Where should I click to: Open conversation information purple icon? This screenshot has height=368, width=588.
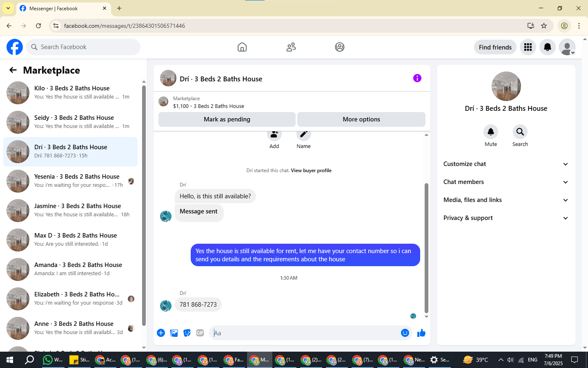[x=417, y=78]
